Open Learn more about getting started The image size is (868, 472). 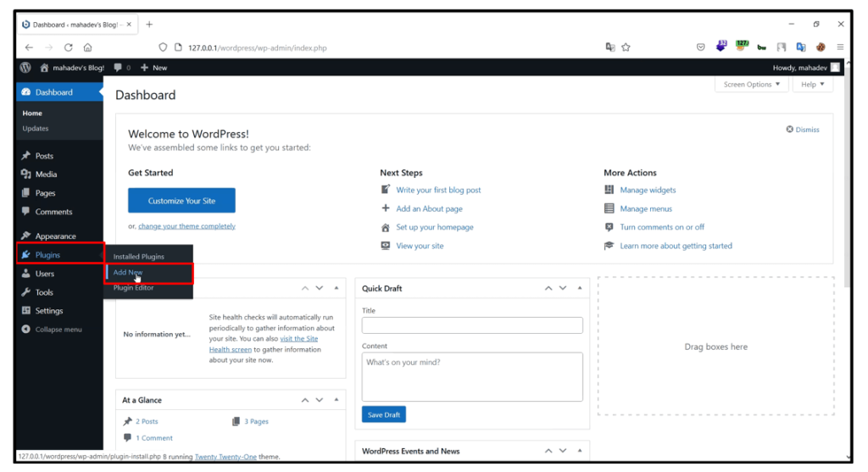point(676,247)
